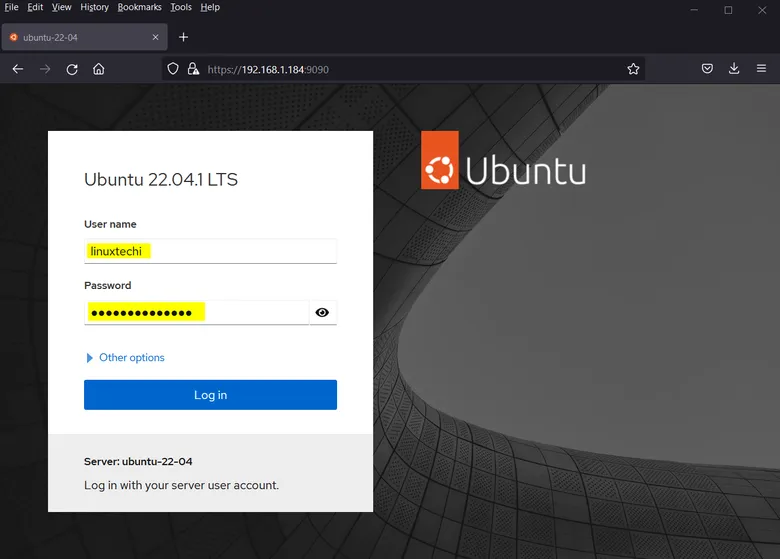Click the Ubuntu 22.04.1 LTS heading
The height and width of the screenshot is (559, 780).
coord(161,180)
